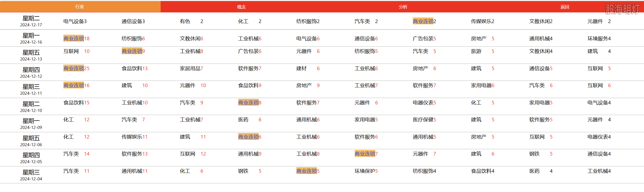
Task: Click 医疗保健 5 in 2024-12-09 row
Action: click(424, 120)
